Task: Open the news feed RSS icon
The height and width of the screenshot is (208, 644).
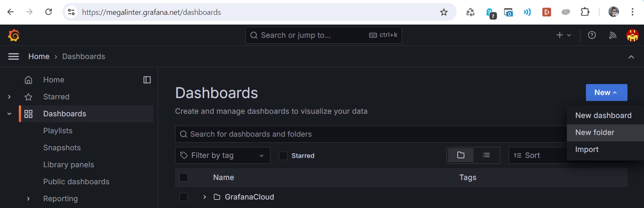Action: pyautogui.click(x=612, y=35)
